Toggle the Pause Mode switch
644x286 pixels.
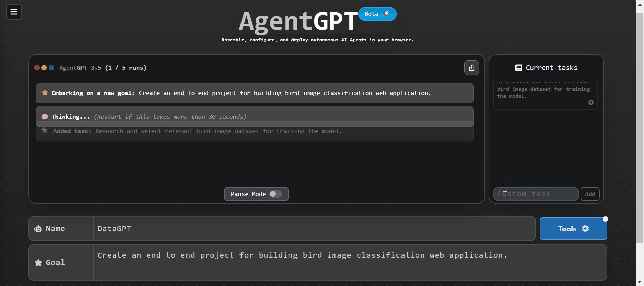[276, 194]
